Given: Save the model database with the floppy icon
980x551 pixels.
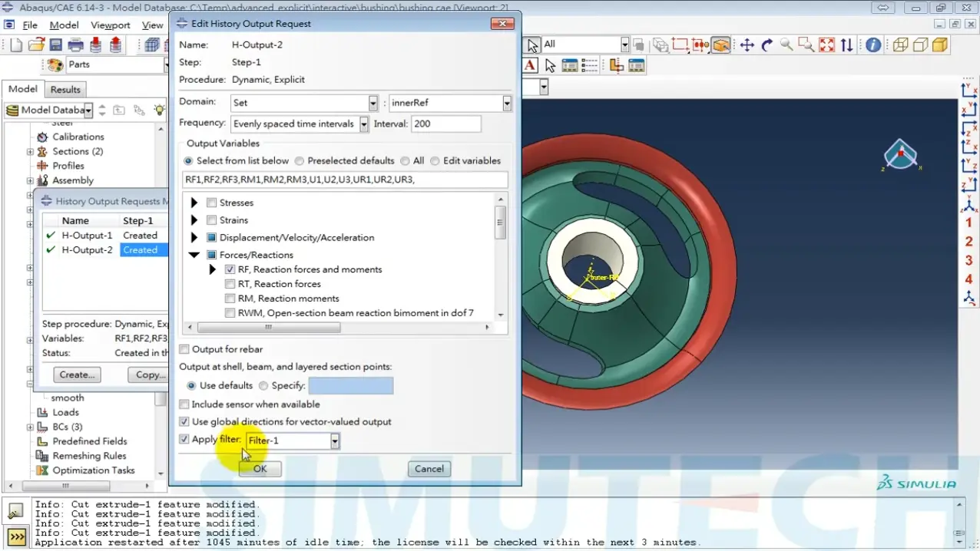Looking at the screenshot, I should click(x=55, y=45).
